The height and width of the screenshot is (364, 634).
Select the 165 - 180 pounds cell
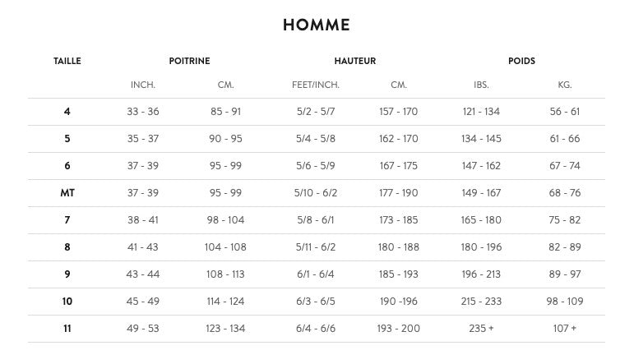(481, 220)
